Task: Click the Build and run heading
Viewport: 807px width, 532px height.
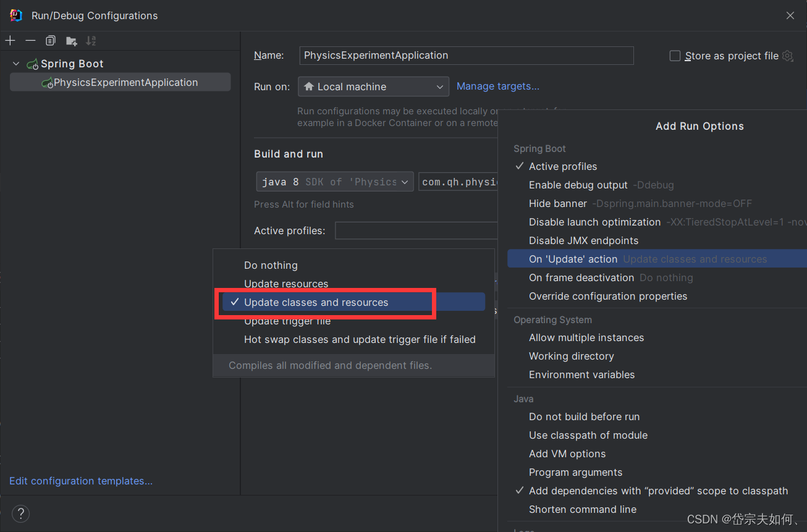Action: (x=289, y=154)
